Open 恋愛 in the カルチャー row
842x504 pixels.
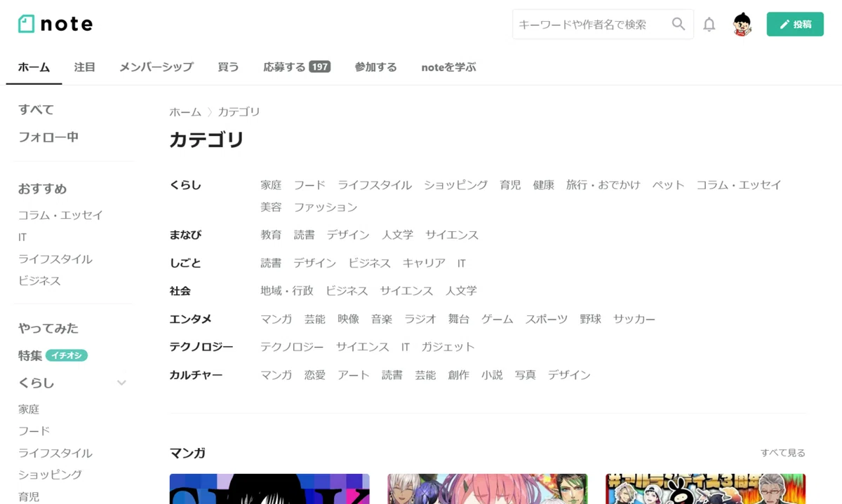[x=315, y=375]
